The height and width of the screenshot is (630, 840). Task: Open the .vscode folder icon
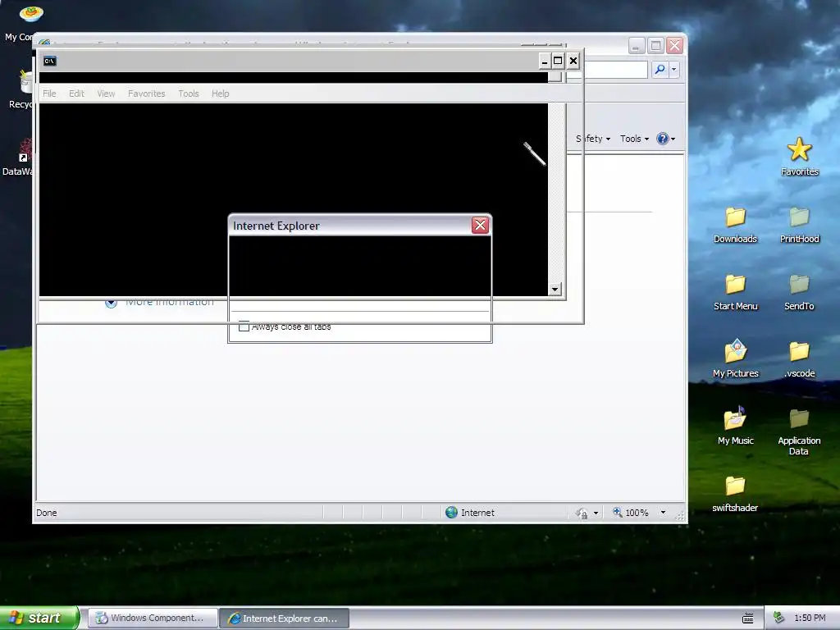pos(799,351)
